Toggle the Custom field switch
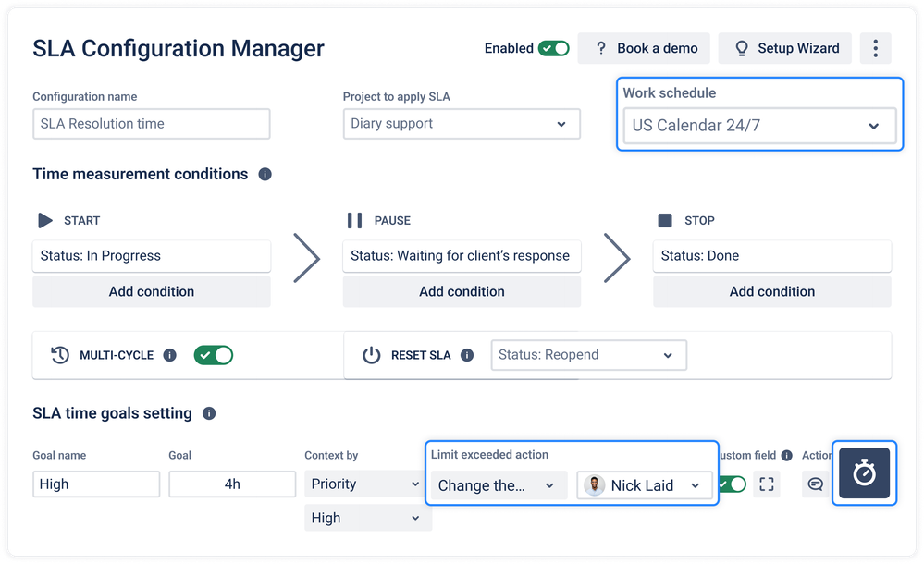This screenshot has height=564, width=924. coord(733,484)
